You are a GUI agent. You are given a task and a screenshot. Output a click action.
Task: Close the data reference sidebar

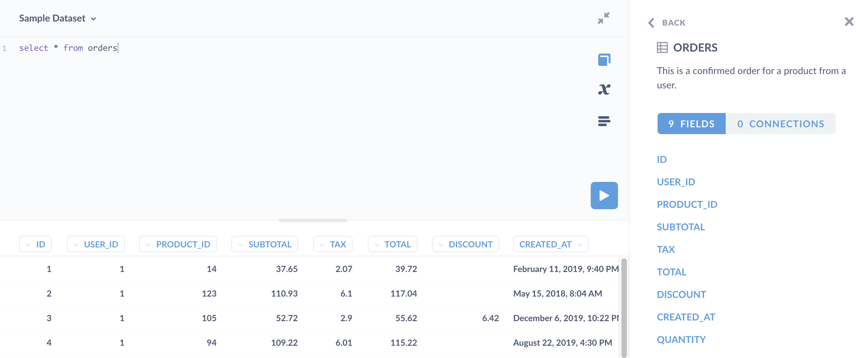(849, 22)
